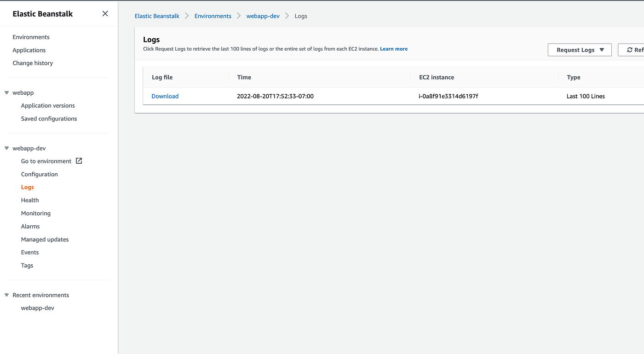Click the breadcrumb chevron after Environments
This screenshot has height=354, width=644.
[238, 16]
